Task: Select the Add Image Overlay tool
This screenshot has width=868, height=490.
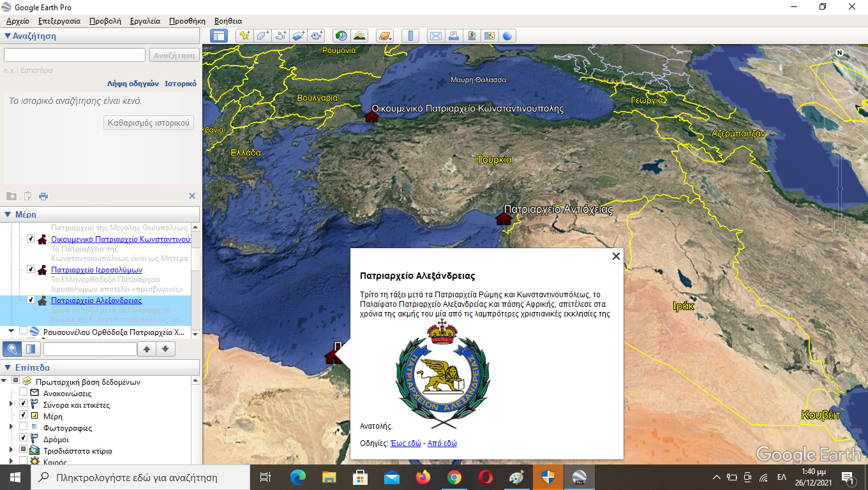Action: (298, 36)
